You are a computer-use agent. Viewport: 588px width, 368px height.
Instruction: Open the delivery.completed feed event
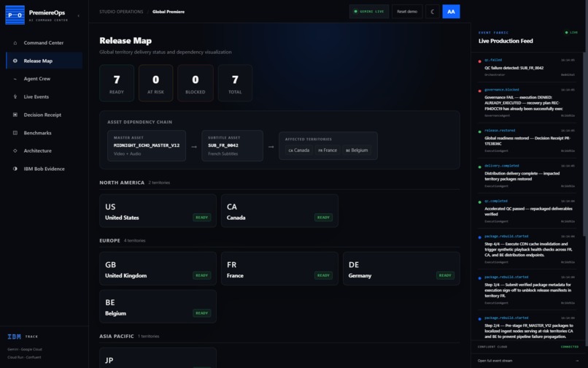point(527,176)
